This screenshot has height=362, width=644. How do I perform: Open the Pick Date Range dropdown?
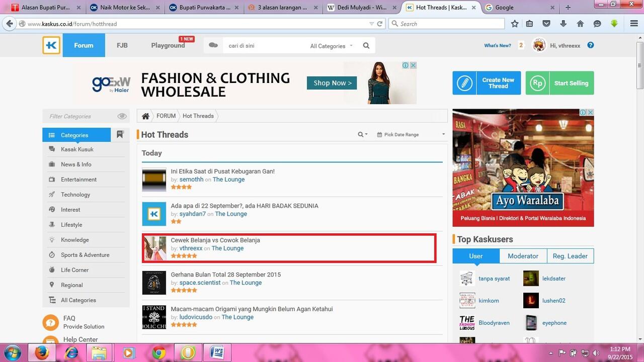[411, 135]
